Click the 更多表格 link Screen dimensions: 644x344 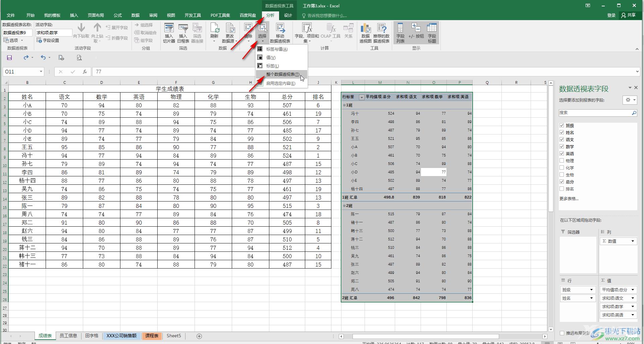569,199
